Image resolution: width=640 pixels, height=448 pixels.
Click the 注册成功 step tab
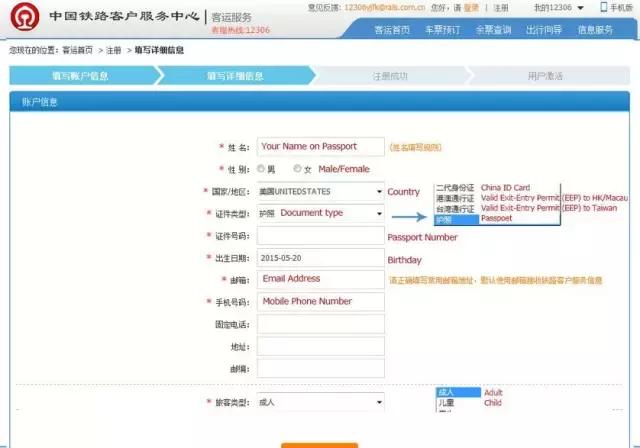[x=390, y=76]
